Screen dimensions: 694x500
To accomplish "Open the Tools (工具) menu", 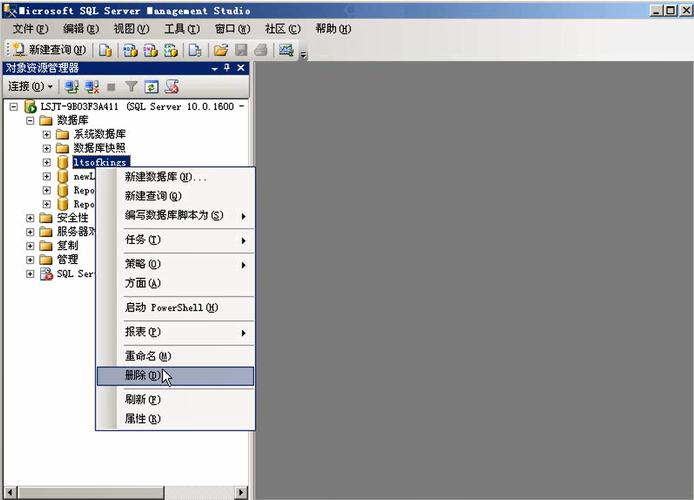I will point(182,29).
